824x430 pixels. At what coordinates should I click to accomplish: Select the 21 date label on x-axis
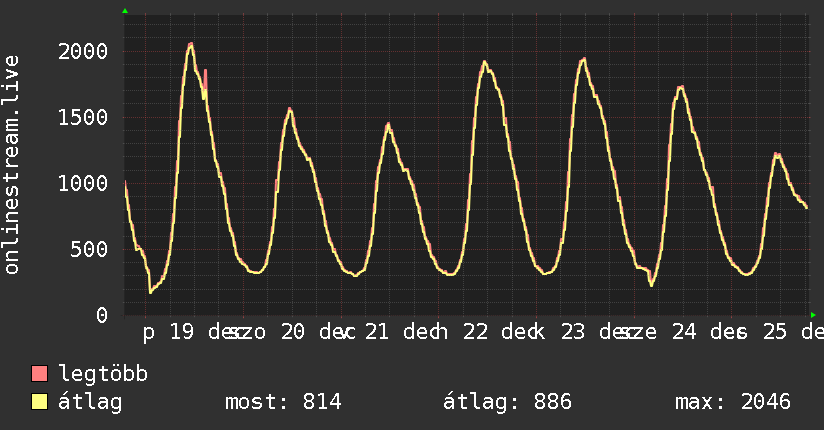point(377,332)
